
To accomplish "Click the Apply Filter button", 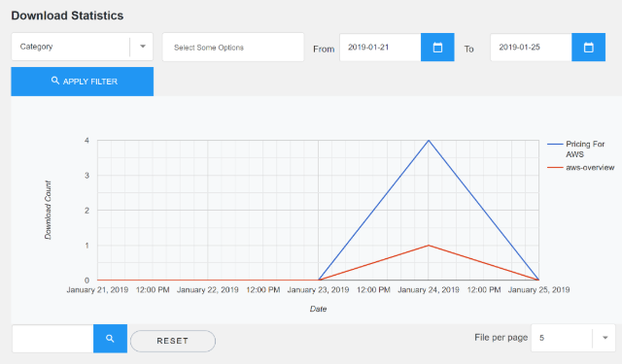I will (82, 82).
